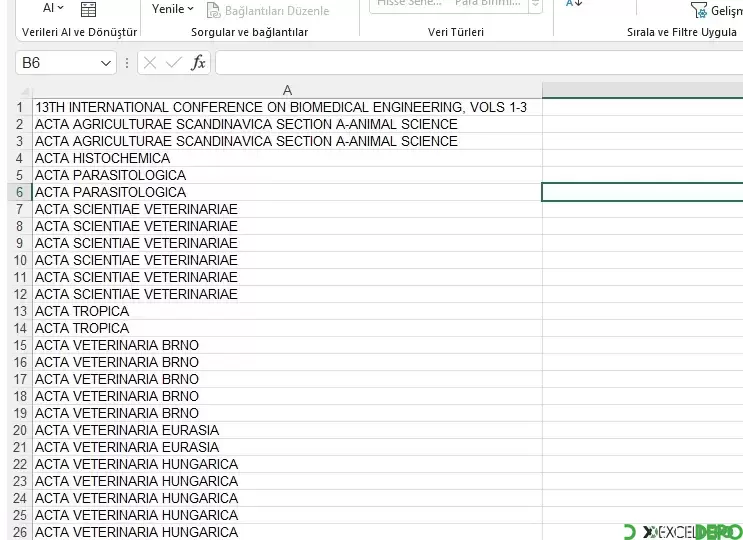
Task: Click Bağlantıları Düzenle button
Action: 268,10
